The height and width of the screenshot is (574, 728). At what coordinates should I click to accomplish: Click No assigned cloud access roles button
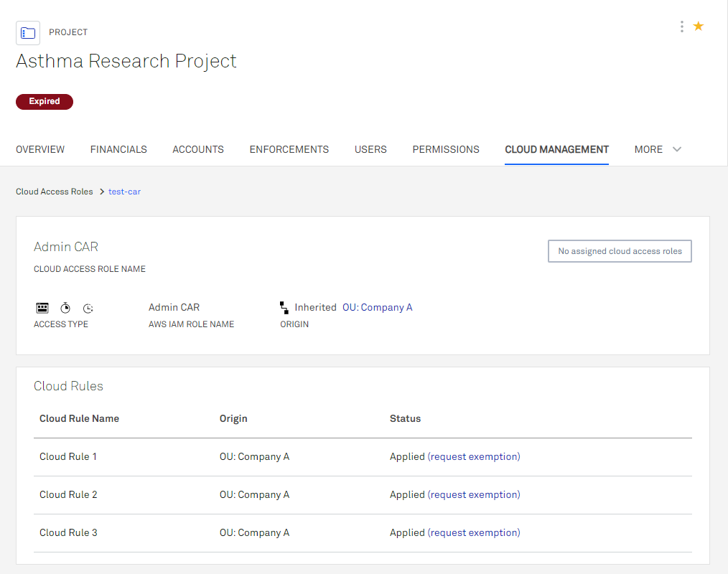(620, 251)
